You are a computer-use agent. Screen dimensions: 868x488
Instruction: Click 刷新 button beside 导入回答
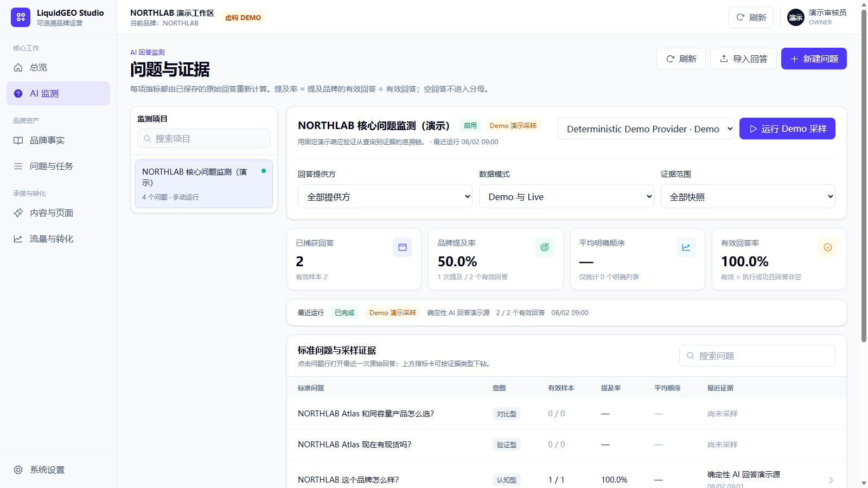pyautogui.click(x=681, y=59)
